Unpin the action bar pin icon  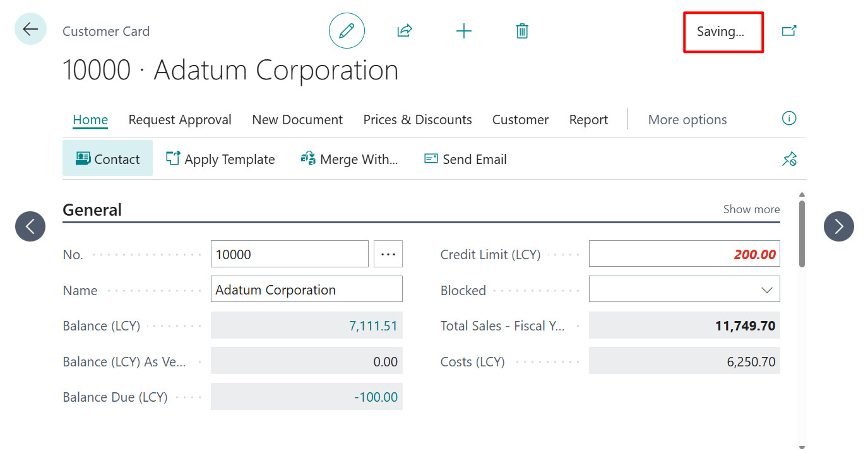tap(789, 159)
